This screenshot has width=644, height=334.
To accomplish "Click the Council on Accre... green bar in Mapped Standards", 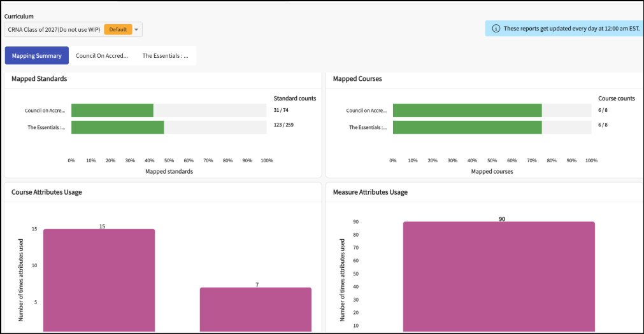I will point(112,110).
